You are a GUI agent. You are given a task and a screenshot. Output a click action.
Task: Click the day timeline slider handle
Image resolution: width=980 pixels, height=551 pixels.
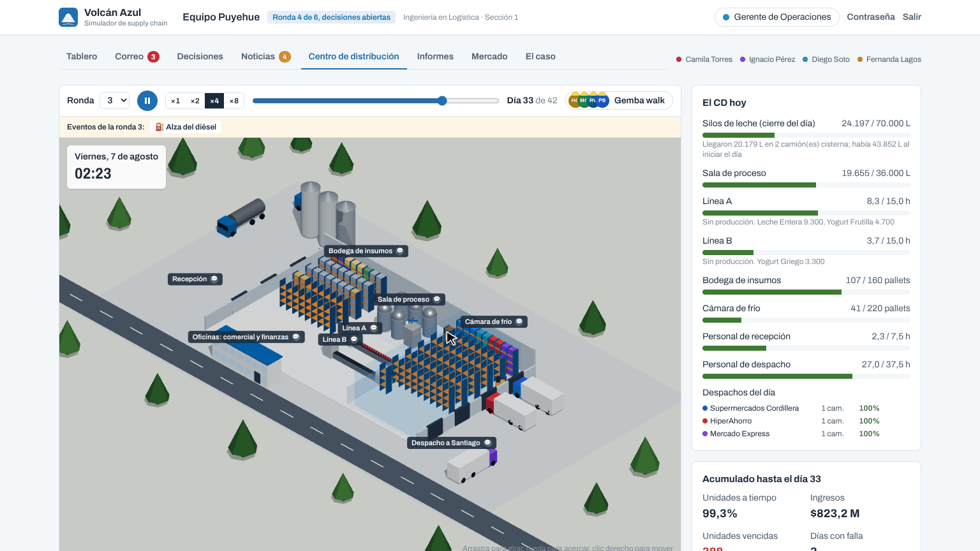tap(442, 101)
